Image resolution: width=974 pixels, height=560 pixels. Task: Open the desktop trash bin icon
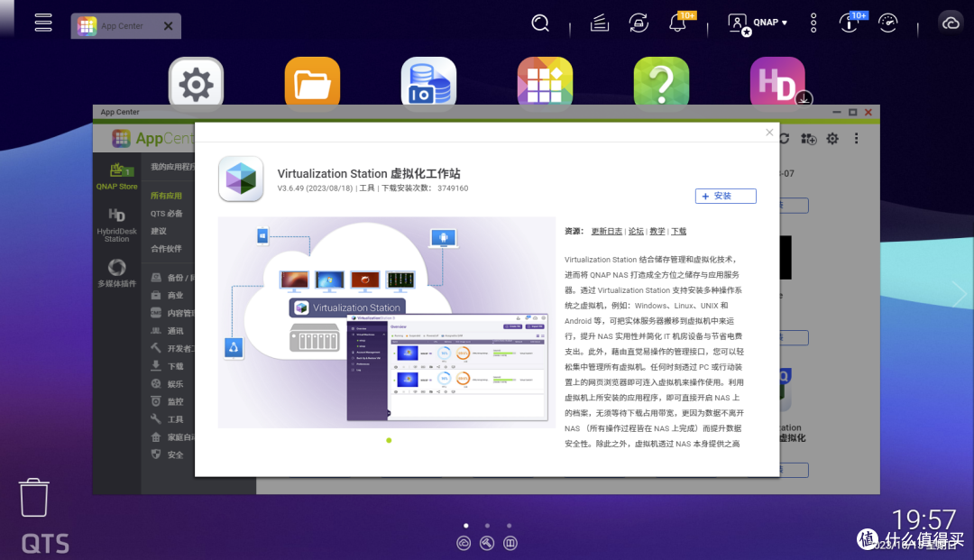pyautogui.click(x=33, y=497)
